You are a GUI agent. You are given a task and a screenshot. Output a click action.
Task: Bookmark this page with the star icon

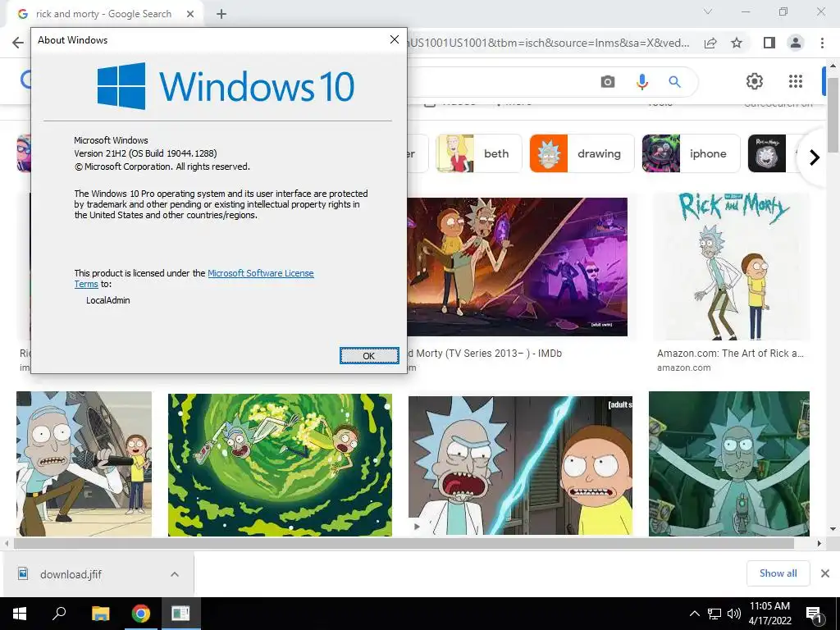pyautogui.click(x=737, y=43)
